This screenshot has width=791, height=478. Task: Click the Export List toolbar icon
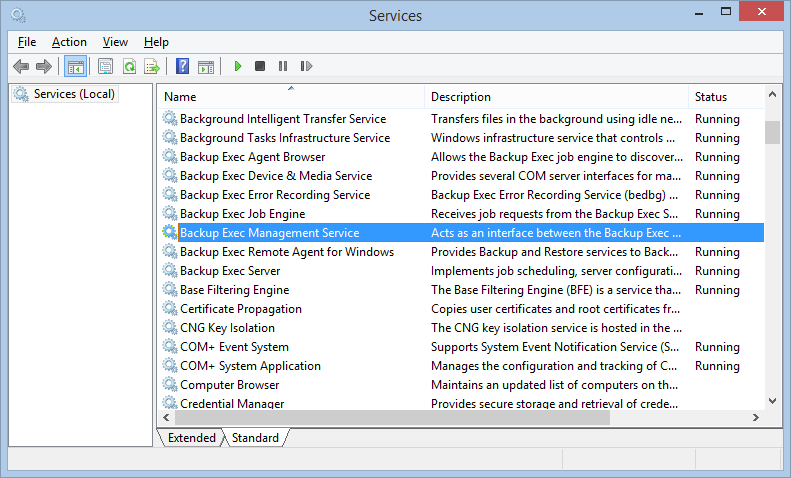(x=152, y=66)
